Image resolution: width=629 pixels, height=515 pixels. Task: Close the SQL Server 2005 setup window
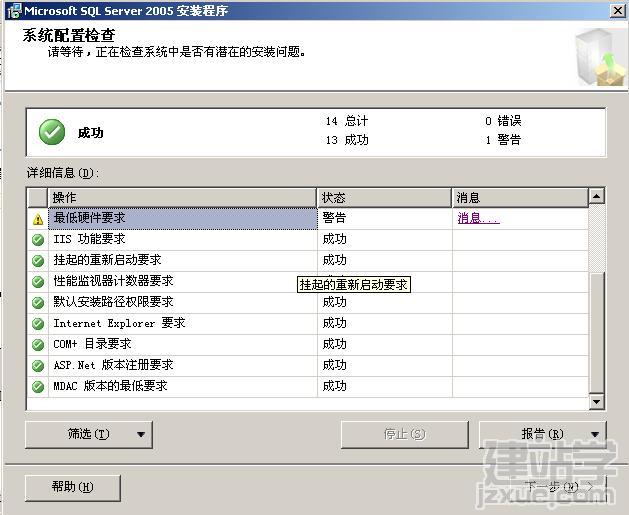click(617, 11)
